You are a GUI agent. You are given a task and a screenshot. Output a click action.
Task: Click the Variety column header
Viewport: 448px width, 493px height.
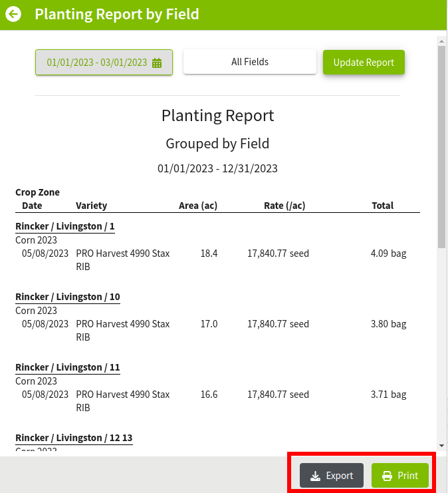(92, 206)
